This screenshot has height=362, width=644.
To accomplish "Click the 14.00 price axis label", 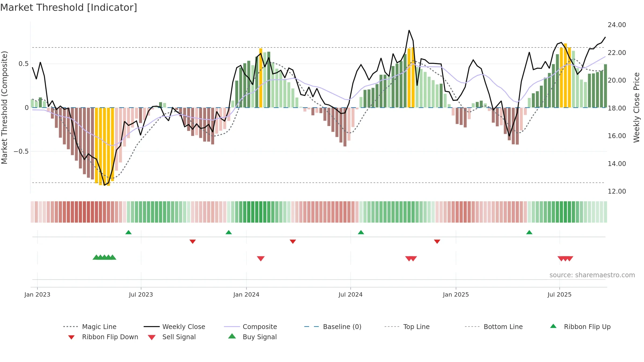I will pyautogui.click(x=617, y=164).
